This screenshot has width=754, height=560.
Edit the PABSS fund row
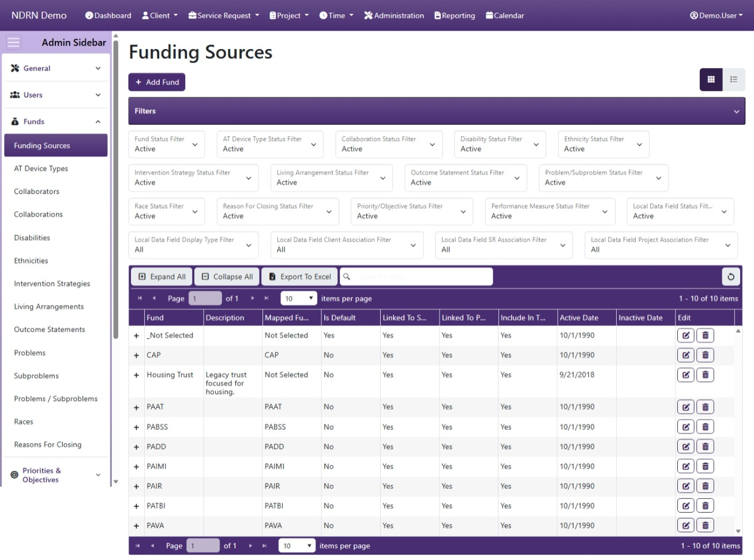(685, 427)
